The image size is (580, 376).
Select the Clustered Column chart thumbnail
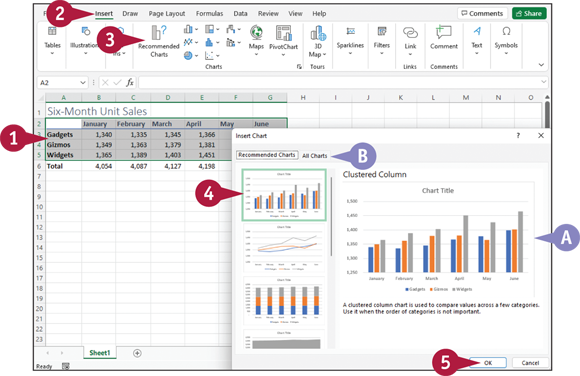click(x=284, y=195)
